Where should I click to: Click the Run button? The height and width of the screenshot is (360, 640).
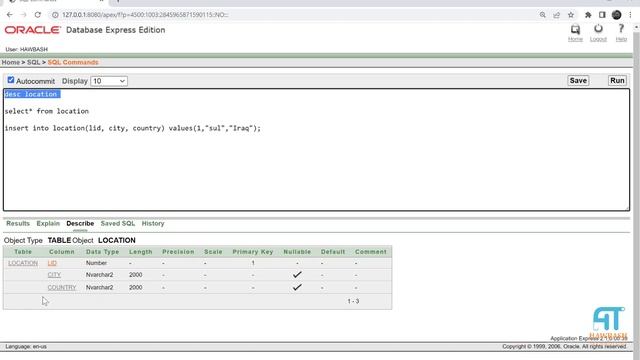click(617, 80)
